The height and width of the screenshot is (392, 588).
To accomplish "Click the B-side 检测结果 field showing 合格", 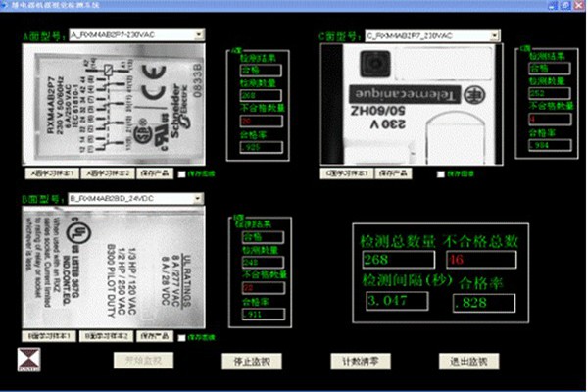I will 264,237.
